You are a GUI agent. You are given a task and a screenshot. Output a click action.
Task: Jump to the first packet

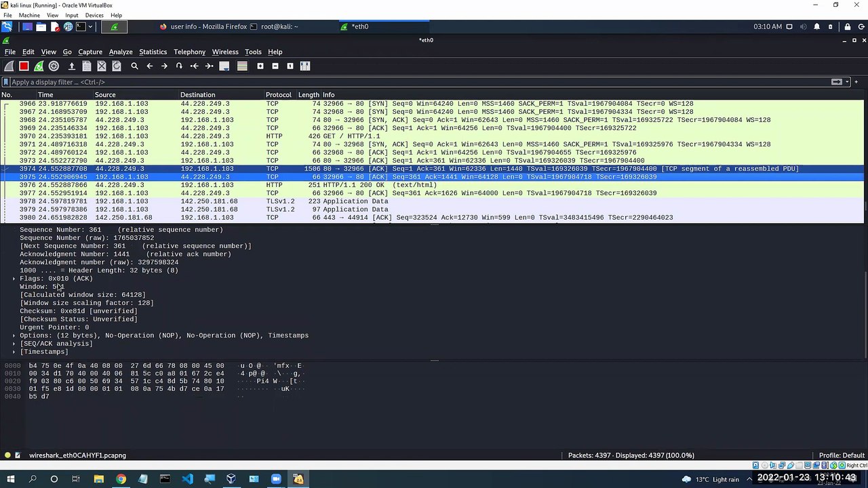pyautogui.click(x=194, y=66)
